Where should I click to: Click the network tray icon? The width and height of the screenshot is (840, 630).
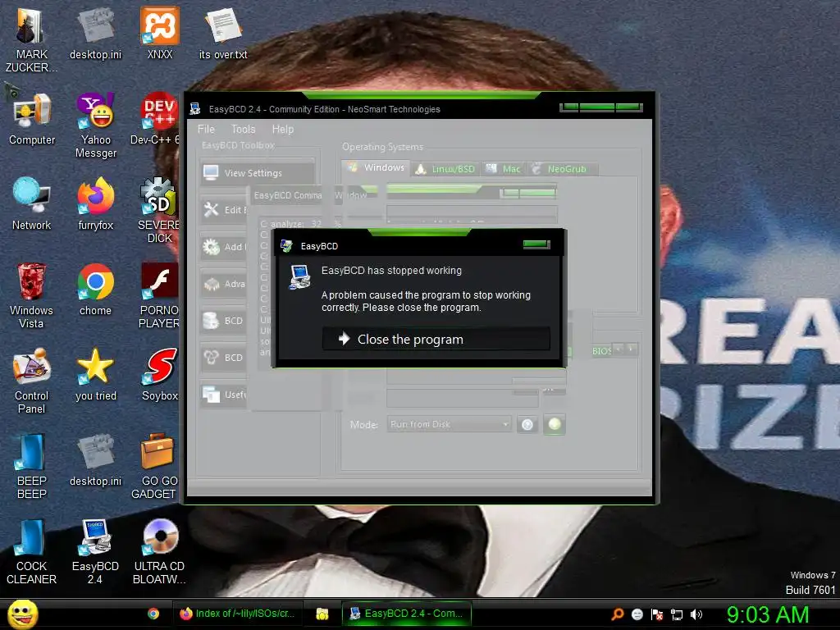pyautogui.click(x=677, y=614)
